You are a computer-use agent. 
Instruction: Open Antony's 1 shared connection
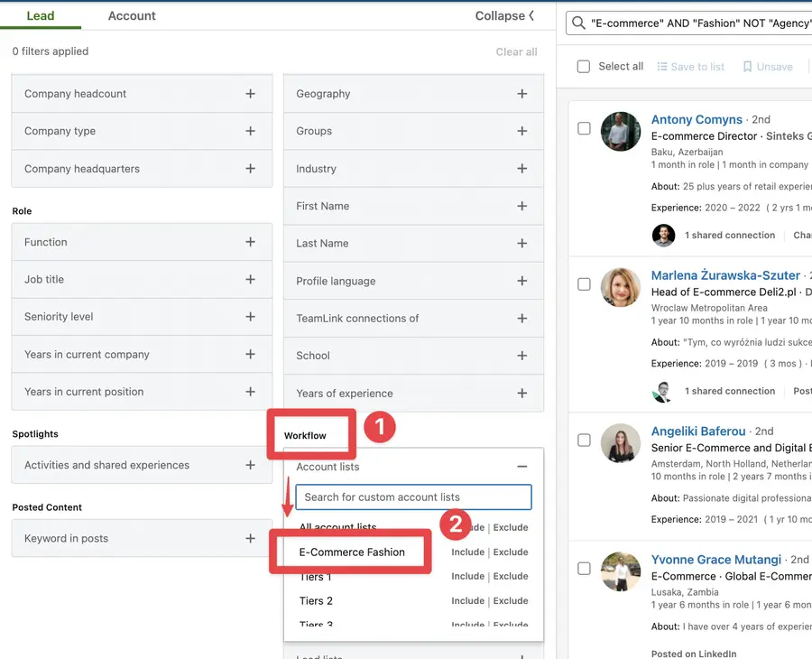pyautogui.click(x=730, y=236)
